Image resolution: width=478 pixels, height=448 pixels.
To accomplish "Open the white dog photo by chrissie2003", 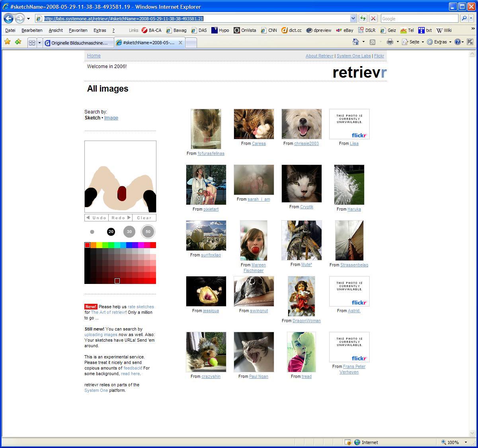I will (x=301, y=124).
